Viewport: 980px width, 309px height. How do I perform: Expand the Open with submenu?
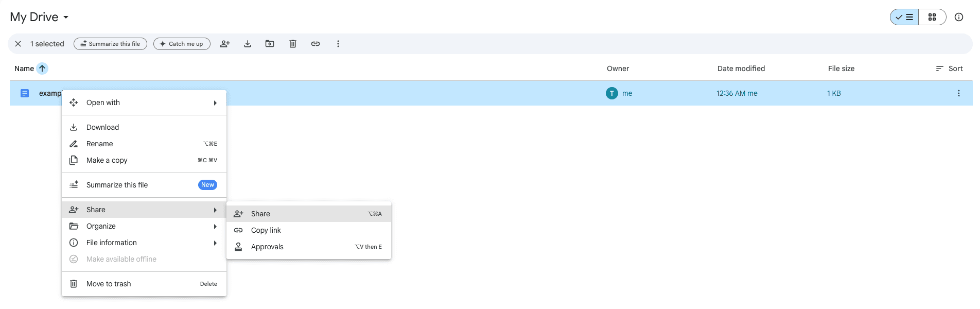(144, 102)
